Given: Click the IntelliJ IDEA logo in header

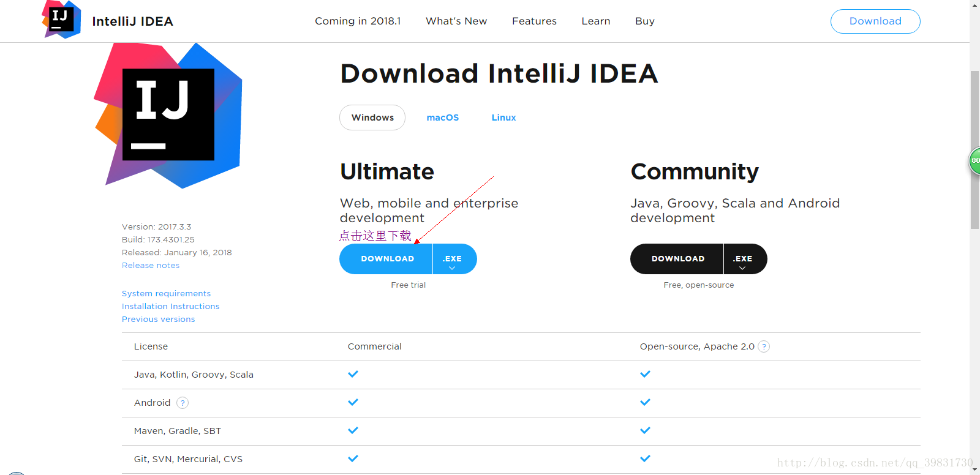Looking at the screenshot, I should click(x=61, y=20).
